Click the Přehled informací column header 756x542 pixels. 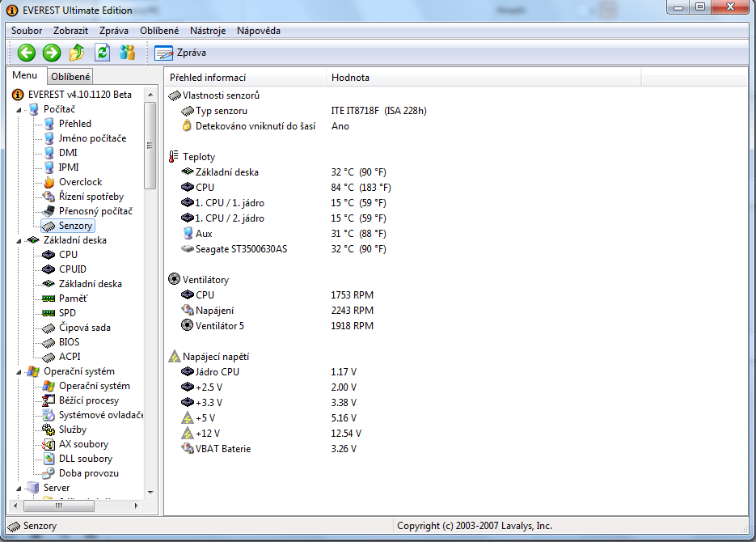tap(246, 78)
